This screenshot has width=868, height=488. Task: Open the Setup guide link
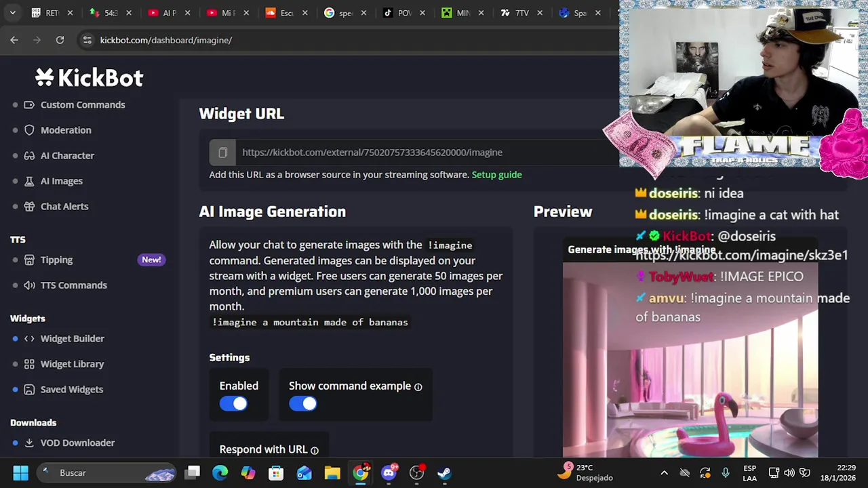[x=496, y=174]
